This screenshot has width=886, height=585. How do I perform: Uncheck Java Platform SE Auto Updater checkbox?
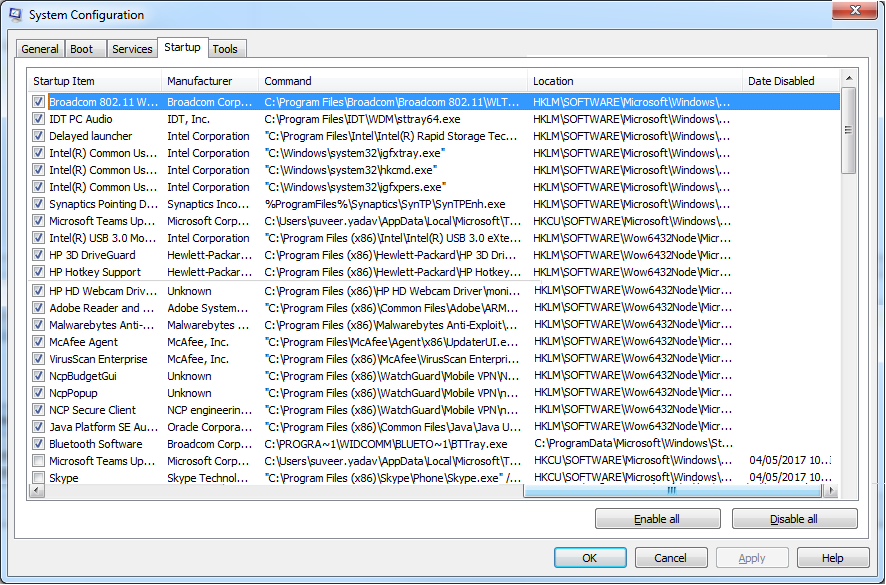[x=38, y=427]
